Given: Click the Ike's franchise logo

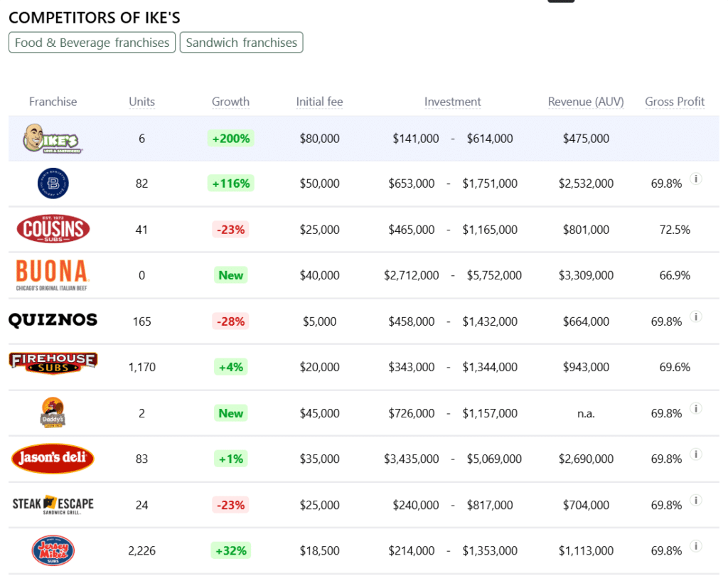Looking at the screenshot, I should [53, 139].
